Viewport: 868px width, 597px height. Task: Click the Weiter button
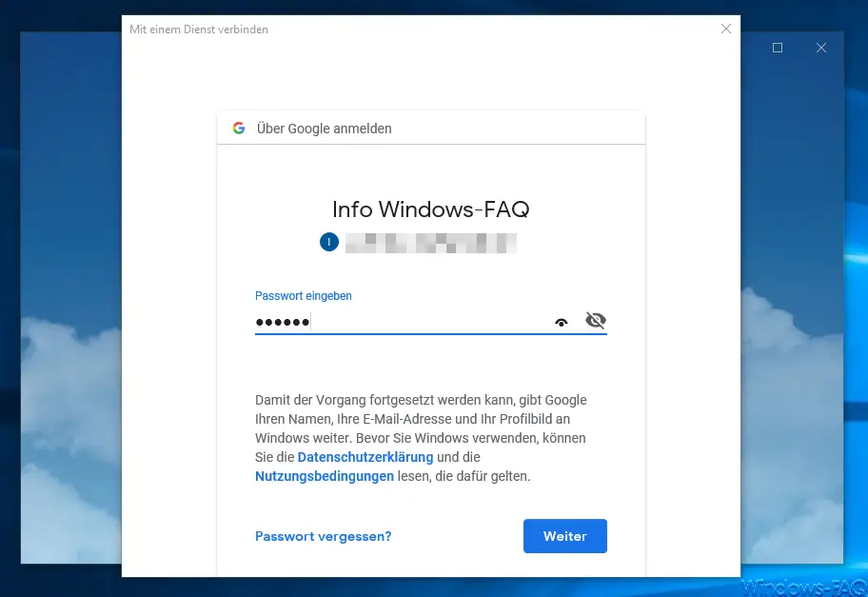pos(565,536)
